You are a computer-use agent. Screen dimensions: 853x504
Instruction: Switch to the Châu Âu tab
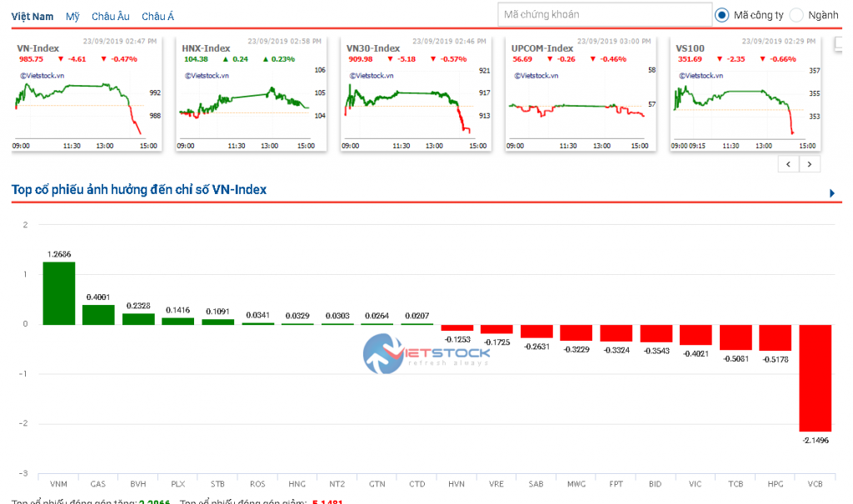pyautogui.click(x=111, y=17)
